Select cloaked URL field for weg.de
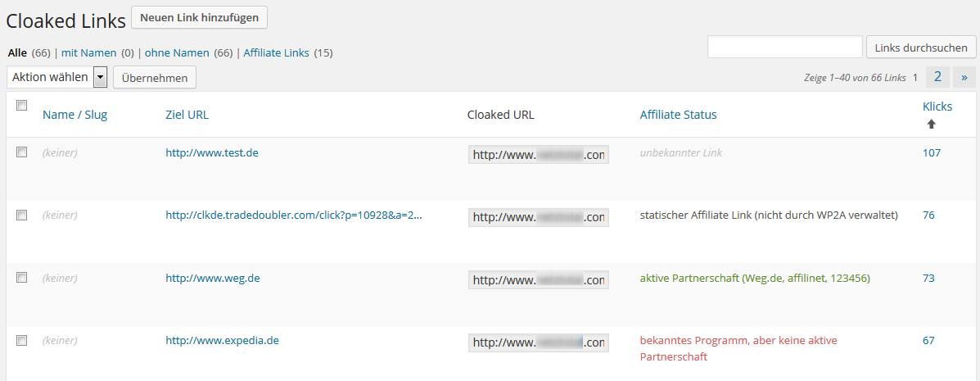The height and width of the screenshot is (381, 980). pyautogui.click(x=538, y=279)
